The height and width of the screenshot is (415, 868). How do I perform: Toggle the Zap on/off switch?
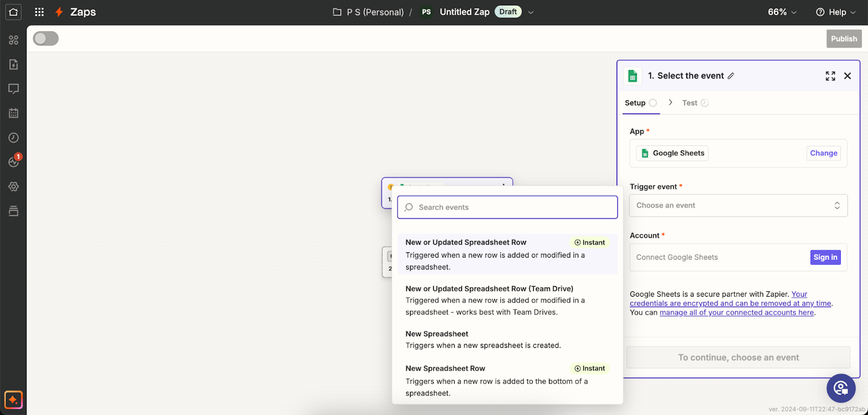tap(46, 39)
